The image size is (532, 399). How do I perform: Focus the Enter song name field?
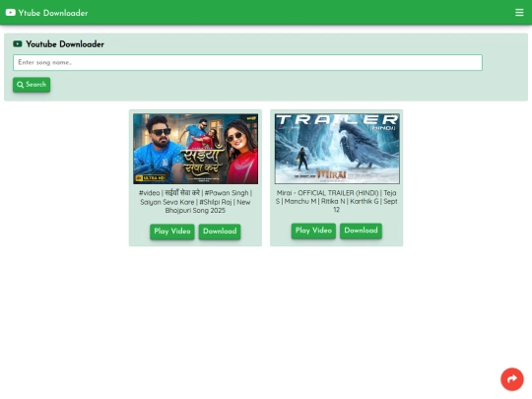[x=247, y=62]
